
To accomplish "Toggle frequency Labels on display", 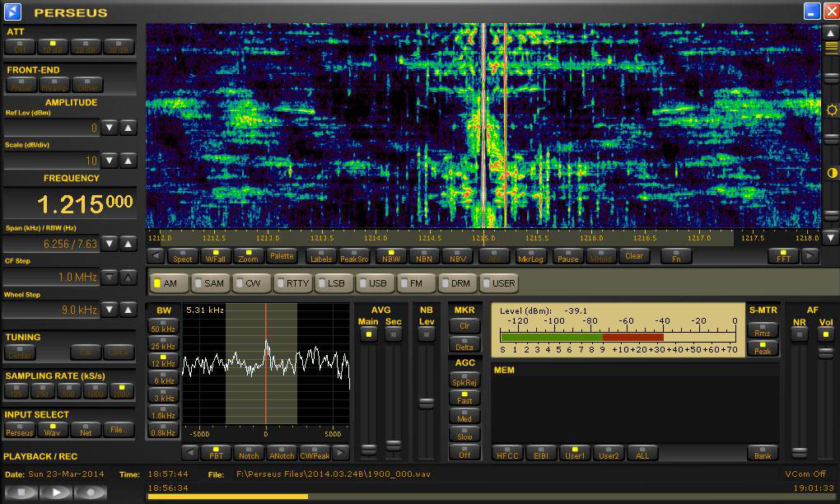I will (321, 256).
